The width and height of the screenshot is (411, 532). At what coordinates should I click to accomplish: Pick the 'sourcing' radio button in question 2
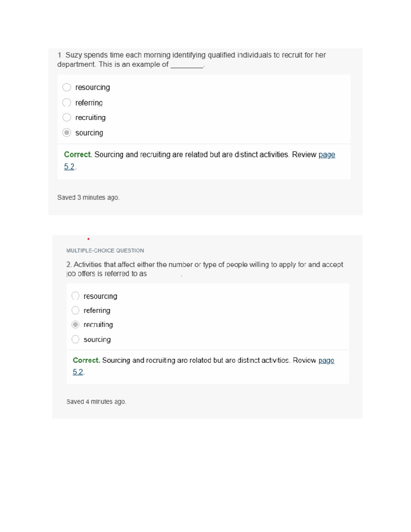click(x=75, y=339)
